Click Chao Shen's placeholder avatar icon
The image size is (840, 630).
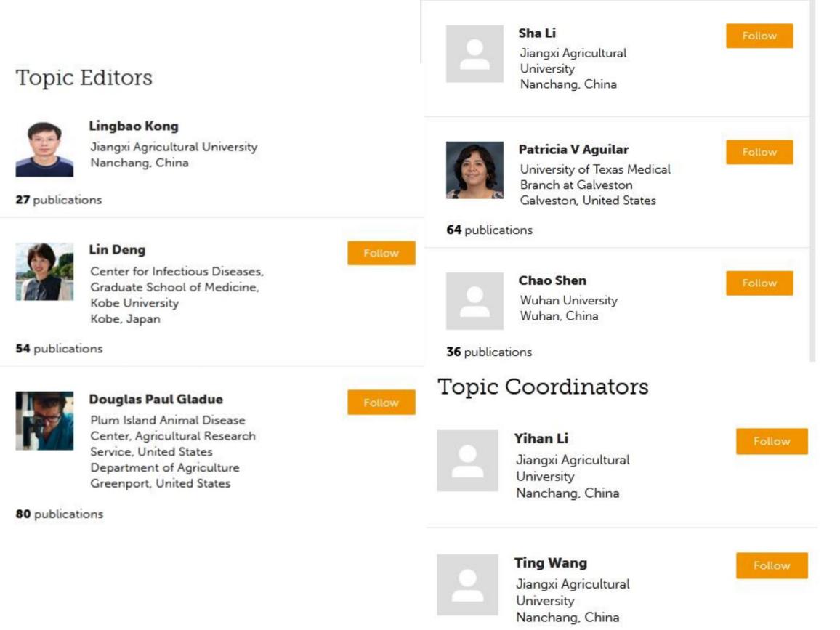pyautogui.click(x=474, y=301)
